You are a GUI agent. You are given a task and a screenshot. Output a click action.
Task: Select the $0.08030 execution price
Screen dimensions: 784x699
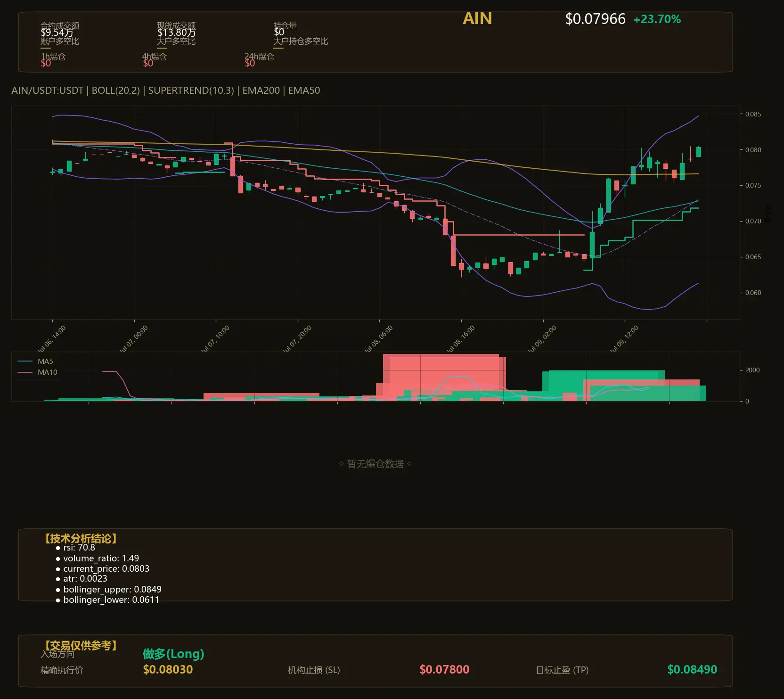168,669
